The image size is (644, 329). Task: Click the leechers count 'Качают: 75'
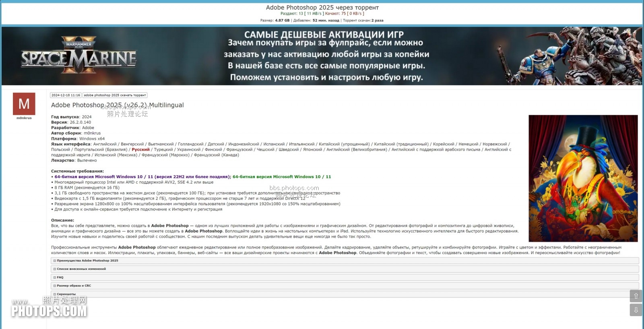(335, 14)
